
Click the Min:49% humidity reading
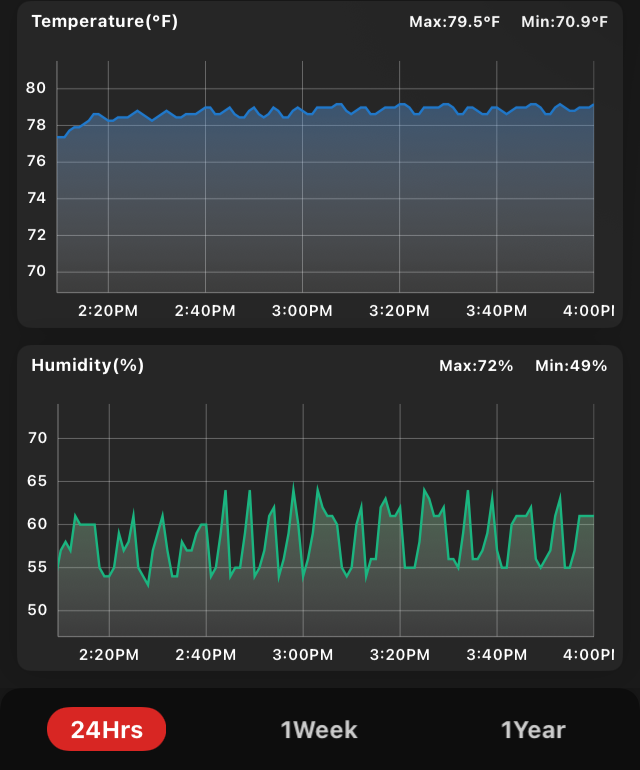click(571, 366)
